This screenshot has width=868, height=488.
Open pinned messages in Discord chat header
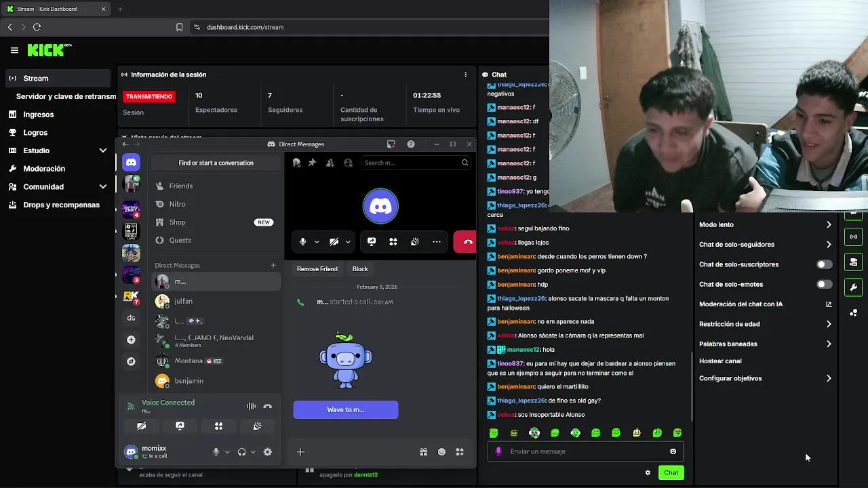pyautogui.click(x=312, y=163)
